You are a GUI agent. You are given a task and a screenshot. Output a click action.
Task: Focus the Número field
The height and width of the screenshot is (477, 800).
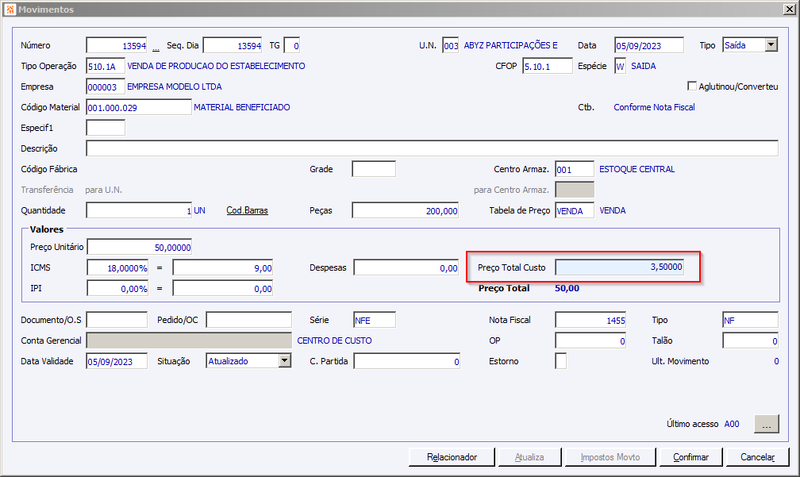117,45
